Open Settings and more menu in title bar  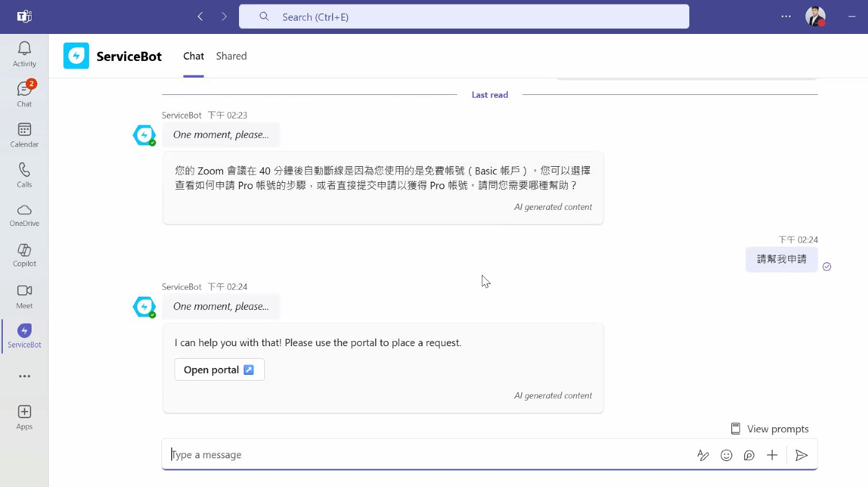786,17
